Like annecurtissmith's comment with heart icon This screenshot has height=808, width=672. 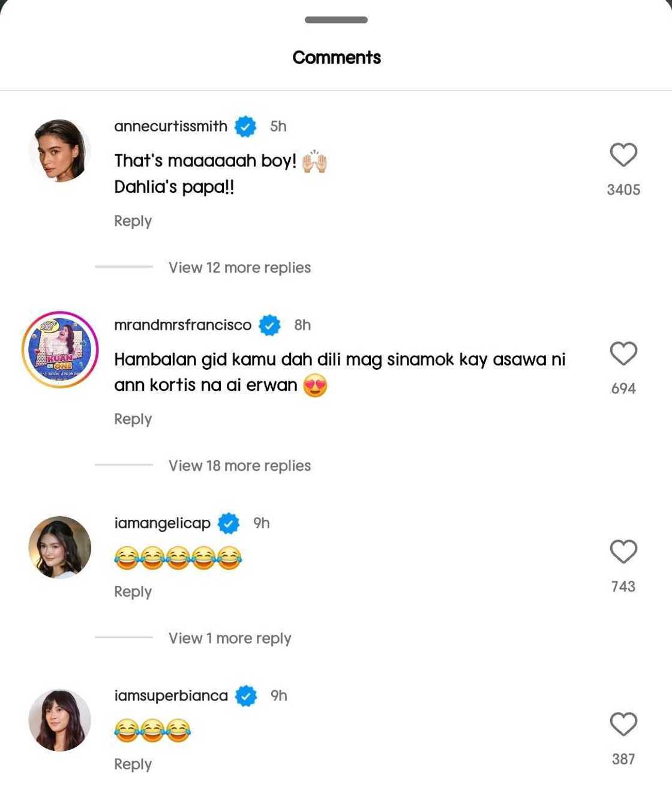pyautogui.click(x=623, y=155)
